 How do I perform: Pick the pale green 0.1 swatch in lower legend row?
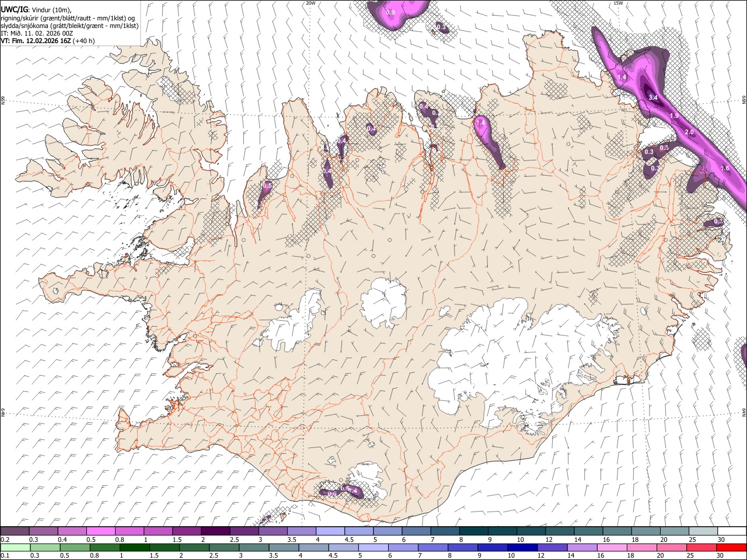(15, 547)
